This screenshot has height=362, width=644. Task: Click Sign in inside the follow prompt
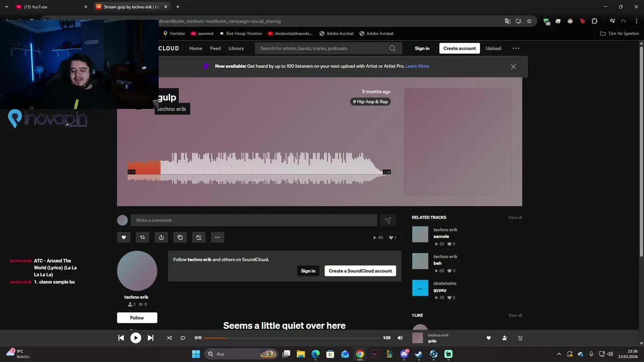tap(308, 271)
